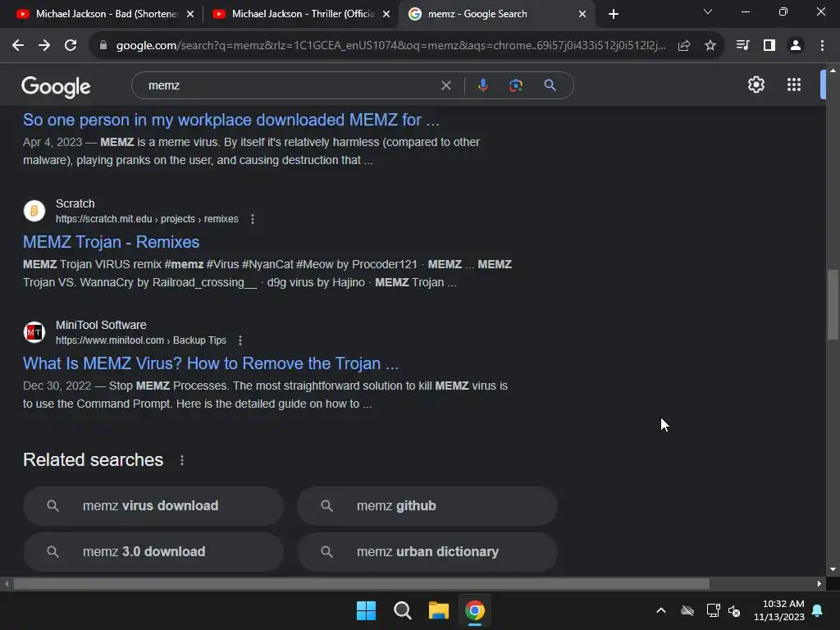Click the 'Related searches' heading
The image size is (840, 630).
pyautogui.click(x=93, y=459)
